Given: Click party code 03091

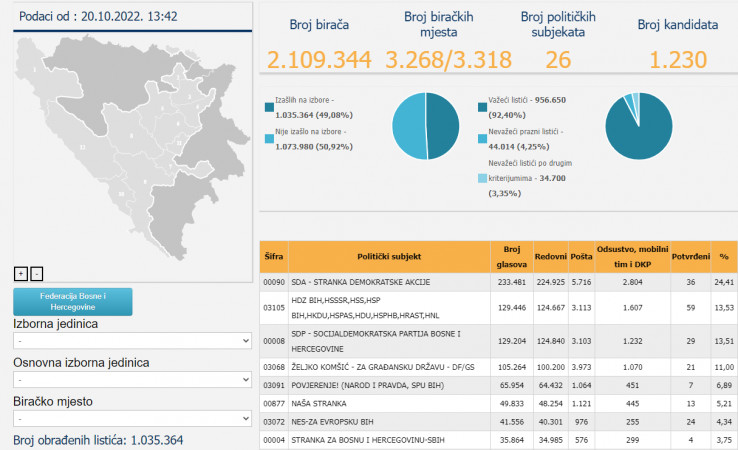Looking at the screenshot, I should (x=274, y=386).
